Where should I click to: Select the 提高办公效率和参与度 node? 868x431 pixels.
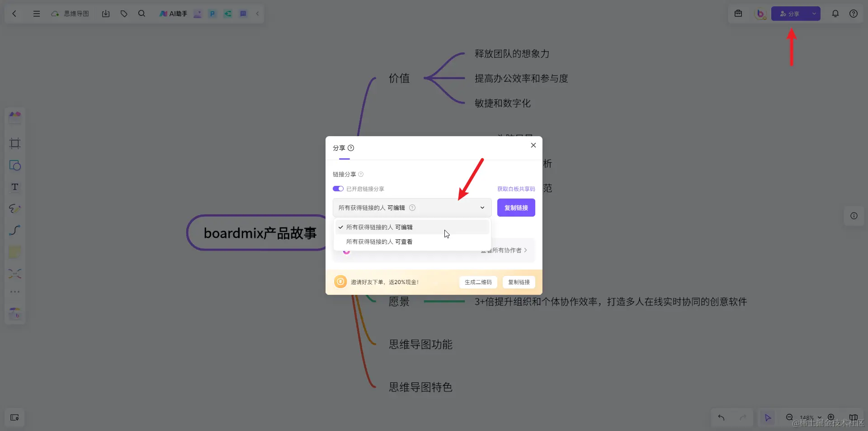521,79
